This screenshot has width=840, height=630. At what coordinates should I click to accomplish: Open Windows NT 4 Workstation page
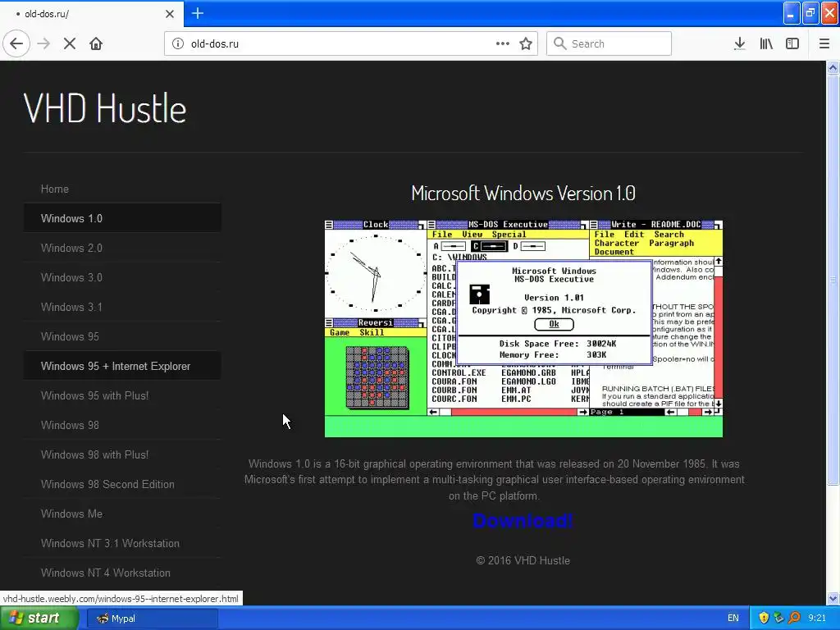point(123,573)
